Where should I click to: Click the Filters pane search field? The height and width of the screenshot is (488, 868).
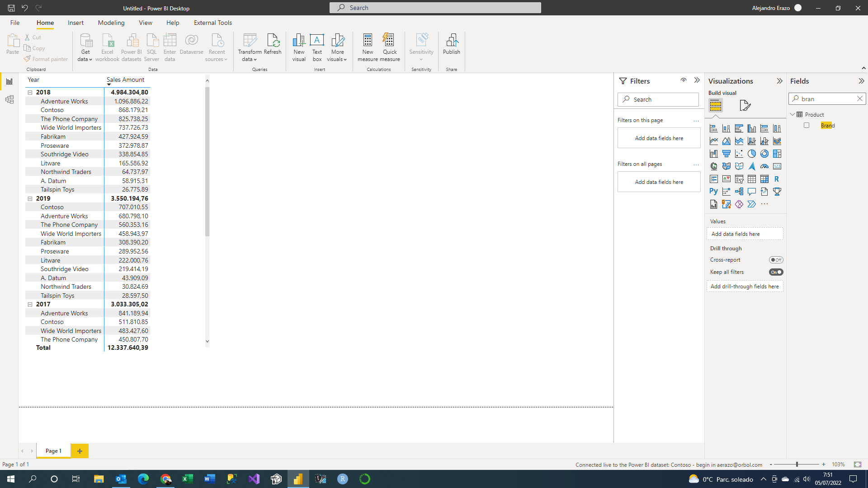pyautogui.click(x=658, y=99)
